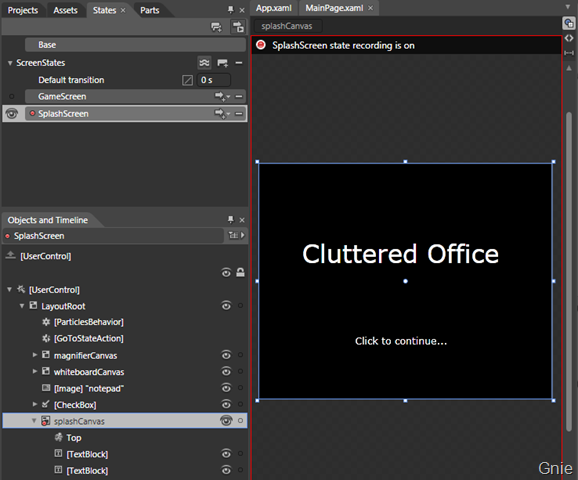Toggle fluid layout for ScreenStates
Image resolution: width=578 pixels, height=480 pixels.
(x=204, y=63)
